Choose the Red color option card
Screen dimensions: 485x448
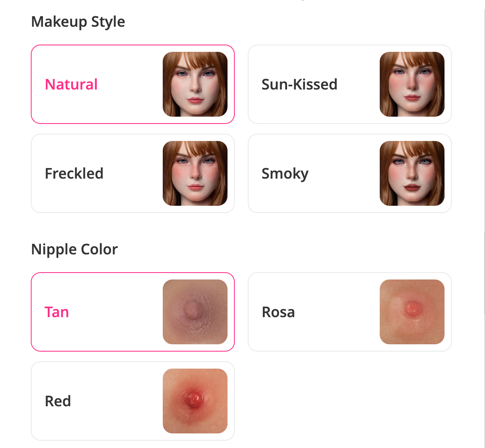pos(133,401)
